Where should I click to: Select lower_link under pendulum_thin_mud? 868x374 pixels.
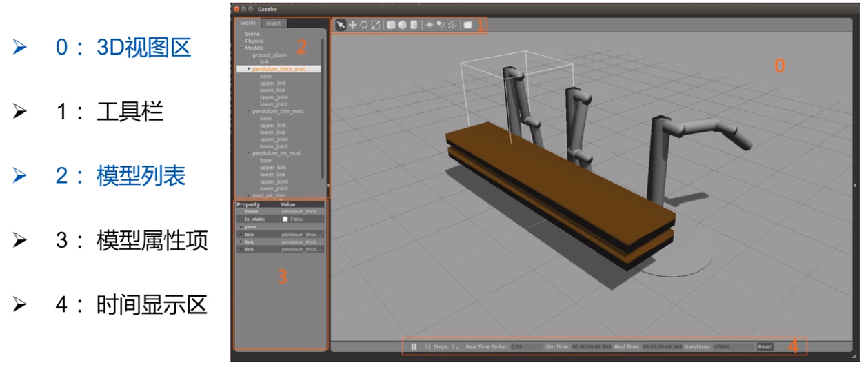coord(272,132)
